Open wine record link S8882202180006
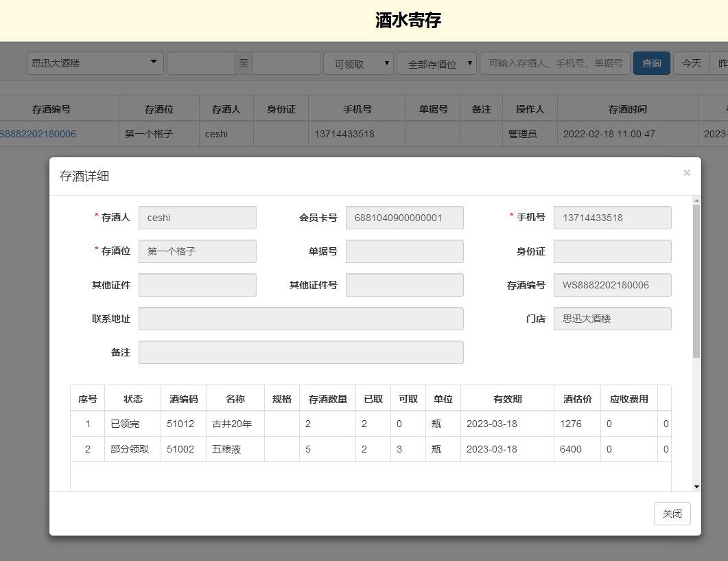Image resolution: width=728 pixels, height=561 pixels. pos(38,134)
